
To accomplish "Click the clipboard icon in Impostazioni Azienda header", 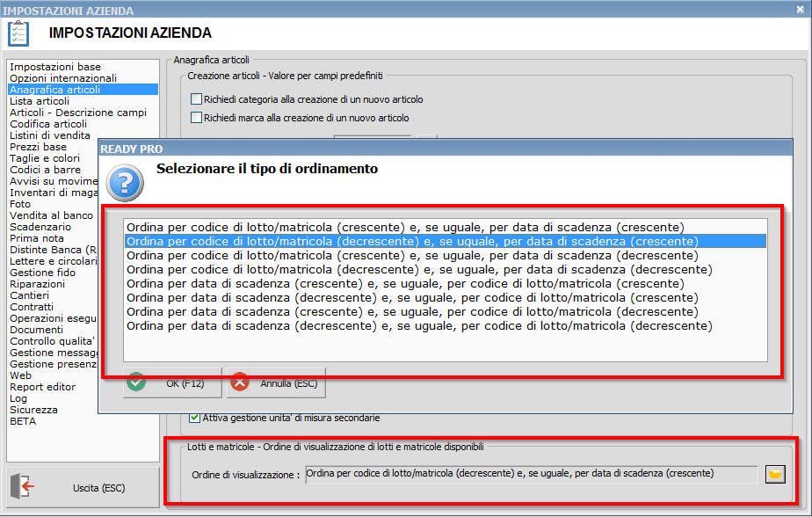I will point(18,33).
